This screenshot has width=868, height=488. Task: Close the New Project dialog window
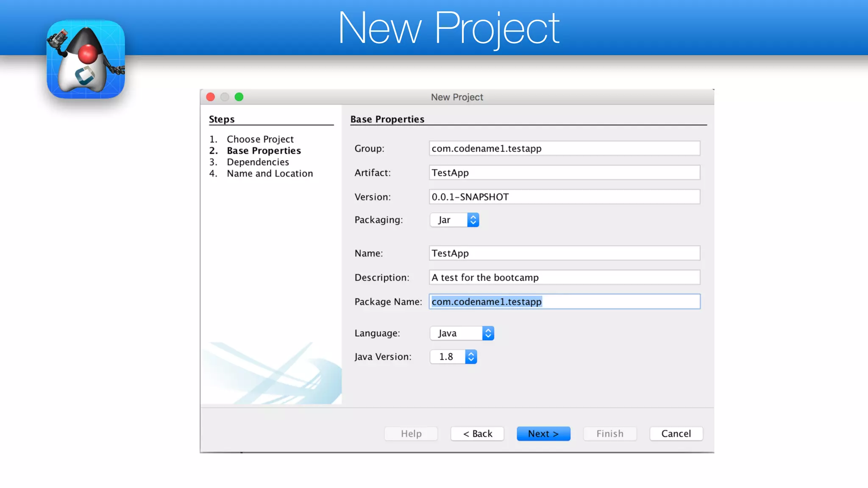click(x=211, y=97)
